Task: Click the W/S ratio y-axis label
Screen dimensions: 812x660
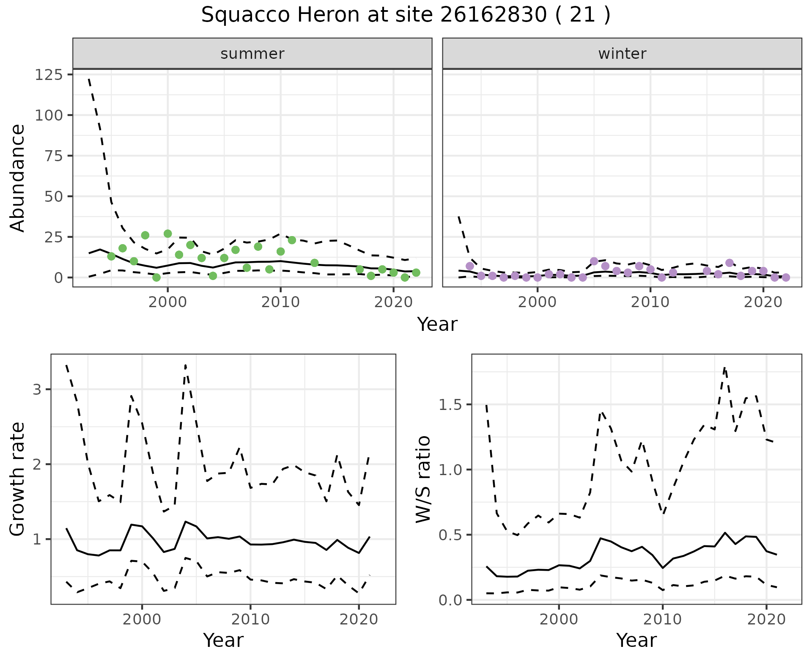Action: 423,479
